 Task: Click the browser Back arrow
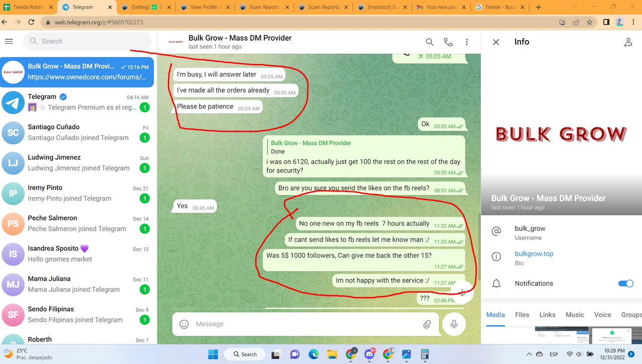click(5, 22)
